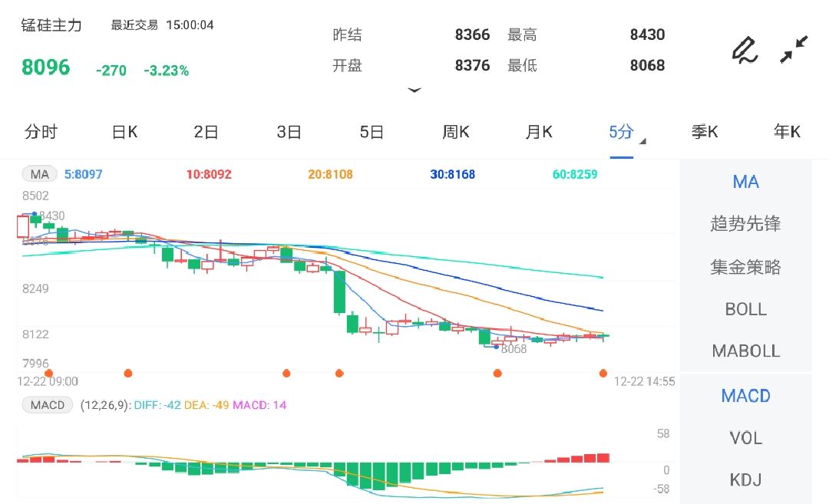
Task: Click the 最高 value 8430 in header
Action: 647,35
